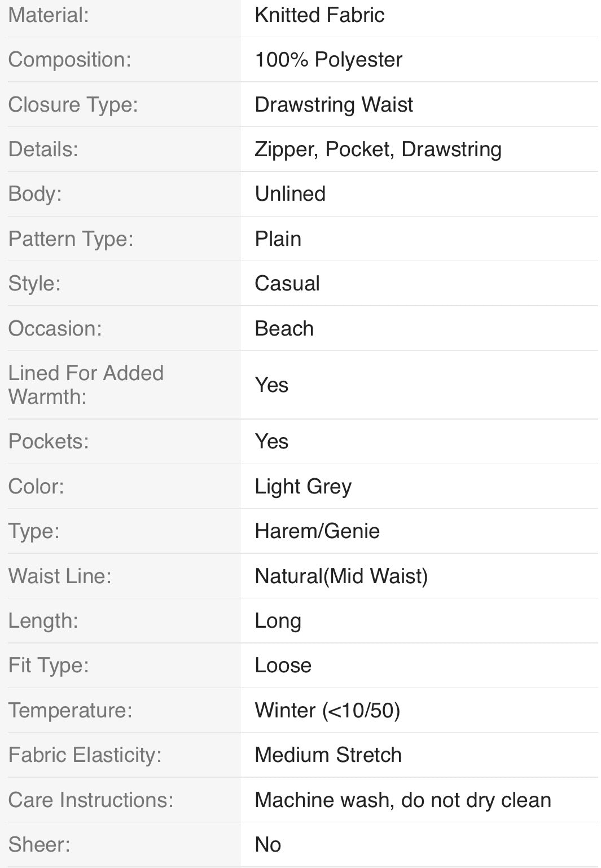
Task: Click "Zipper, Pocket, Drawstring" details value
Action: 378,149
